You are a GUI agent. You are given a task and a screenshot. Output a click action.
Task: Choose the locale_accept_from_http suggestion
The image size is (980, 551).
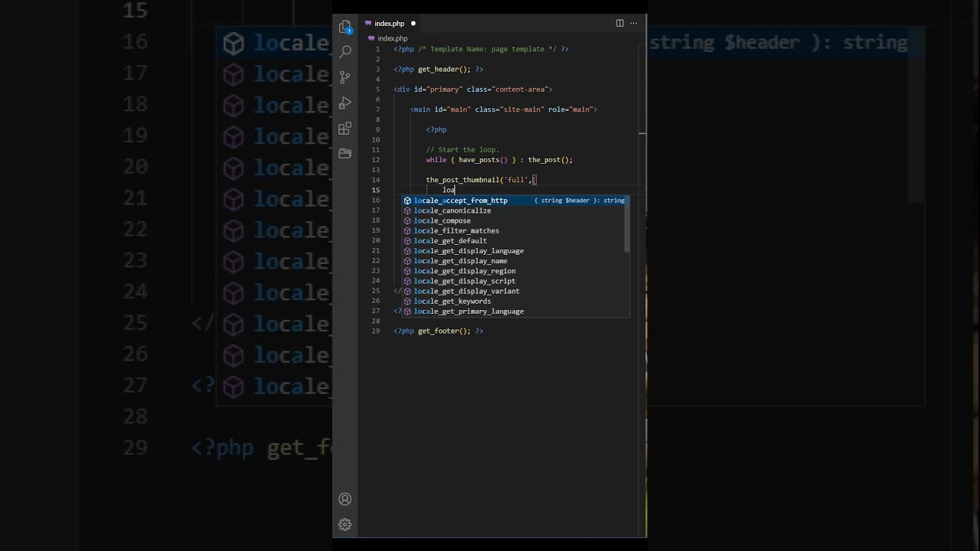click(515, 201)
